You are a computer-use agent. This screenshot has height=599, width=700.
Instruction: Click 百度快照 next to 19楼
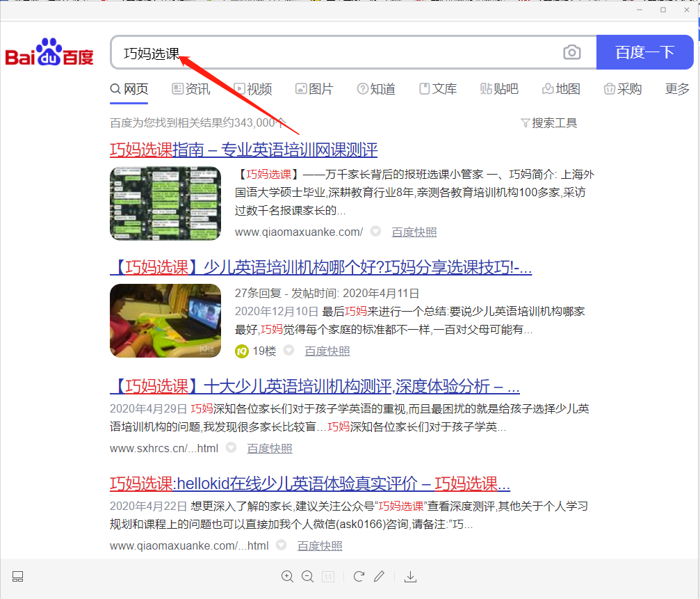[x=327, y=351]
